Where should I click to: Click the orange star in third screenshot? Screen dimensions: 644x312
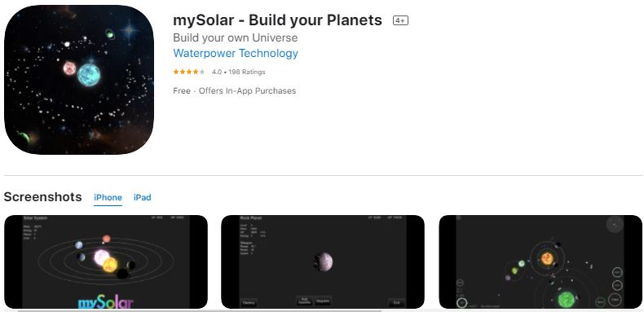[547, 258]
